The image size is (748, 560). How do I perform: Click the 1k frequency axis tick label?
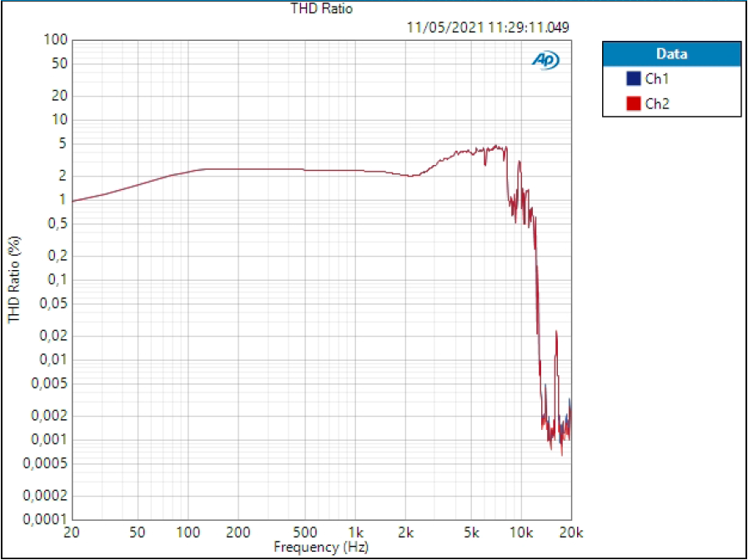(x=356, y=531)
